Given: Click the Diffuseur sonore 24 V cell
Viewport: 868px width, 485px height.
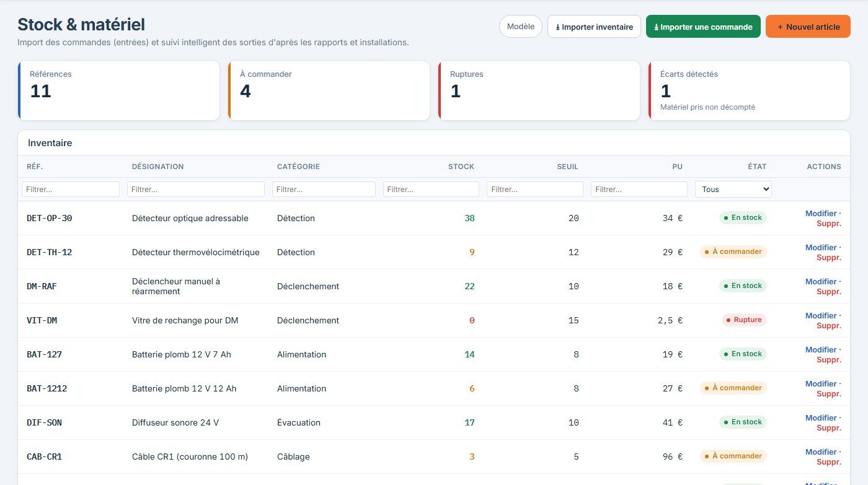Looking at the screenshot, I should (x=175, y=423).
